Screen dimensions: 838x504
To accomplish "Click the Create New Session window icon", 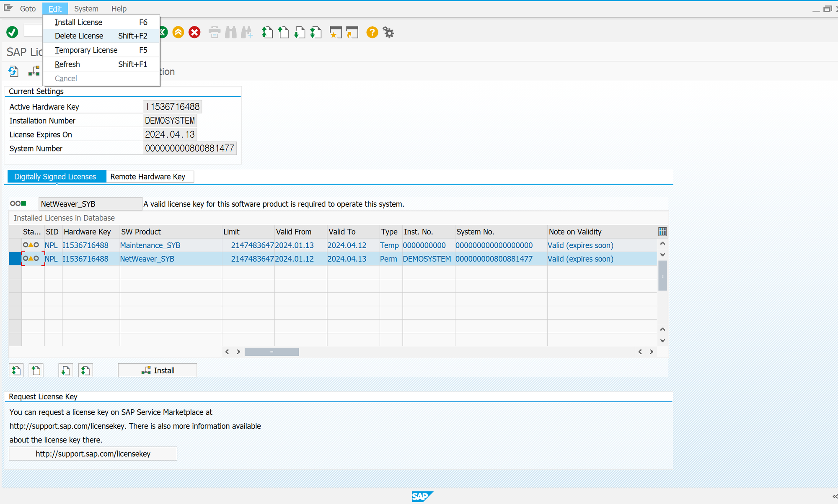I will (336, 32).
